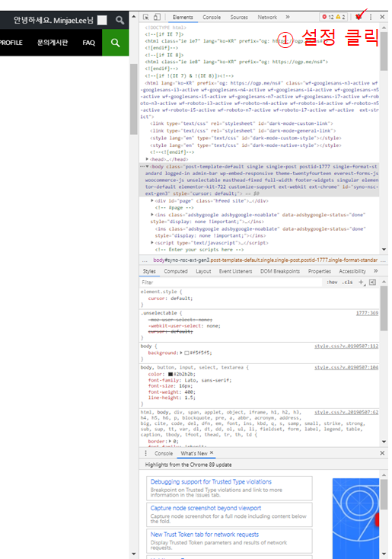392x559 pixels.
Task: Expand the head element node
Action: point(147,159)
